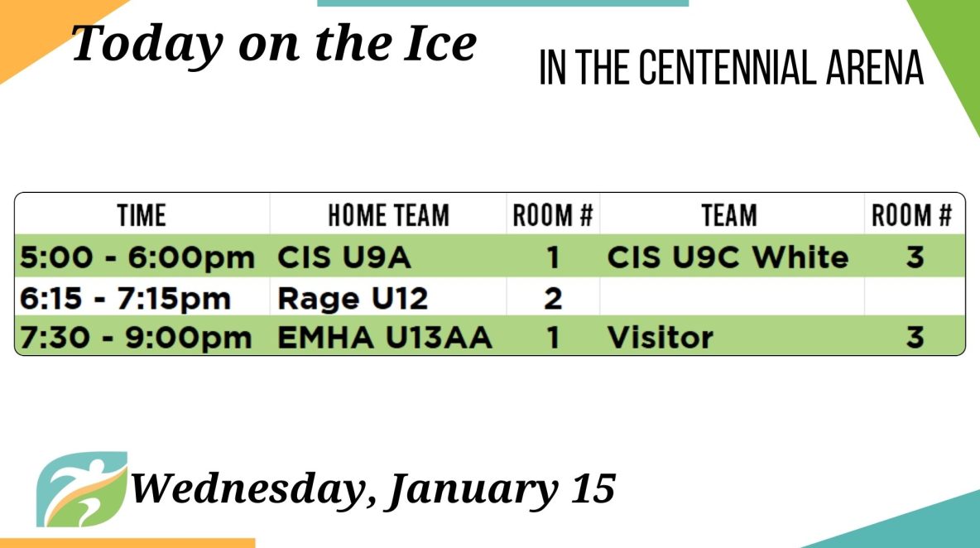Click the CIS U9A home team cell
The image size is (980, 548).
coord(343,257)
